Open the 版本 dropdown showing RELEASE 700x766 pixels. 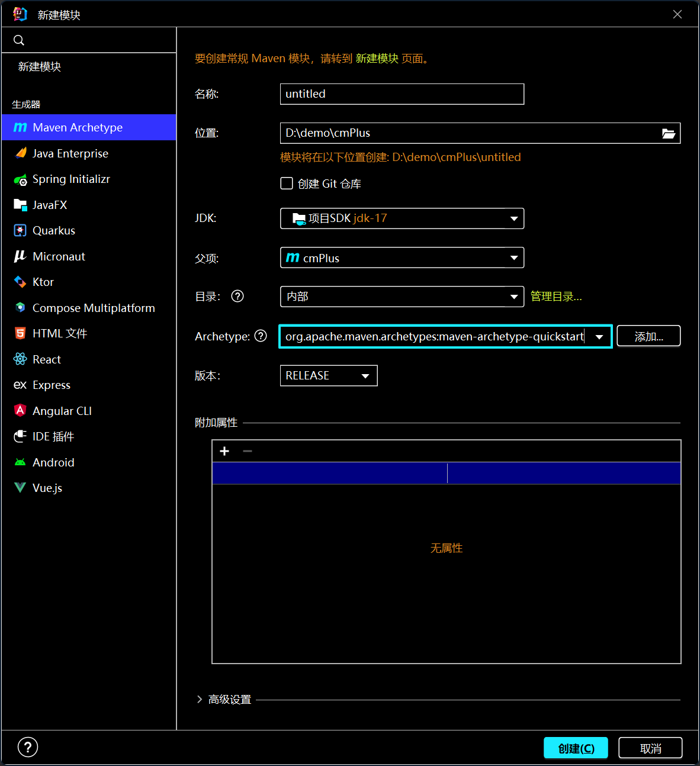pos(329,376)
